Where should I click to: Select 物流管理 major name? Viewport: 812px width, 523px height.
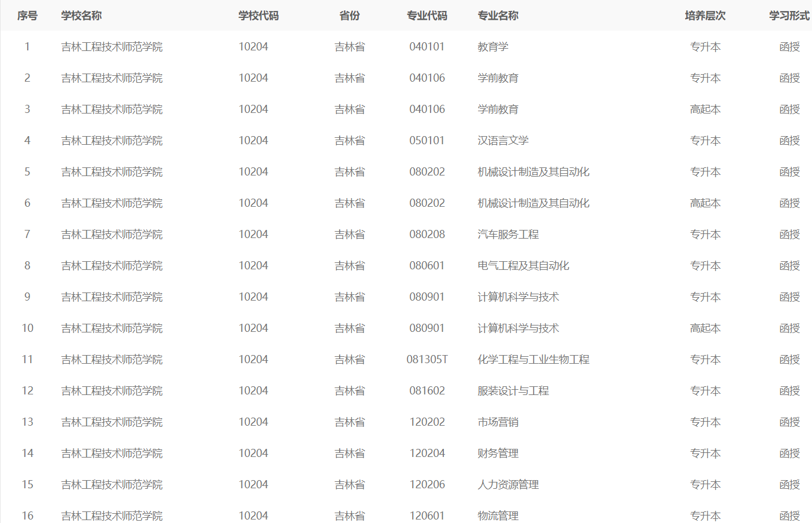[x=498, y=515]
